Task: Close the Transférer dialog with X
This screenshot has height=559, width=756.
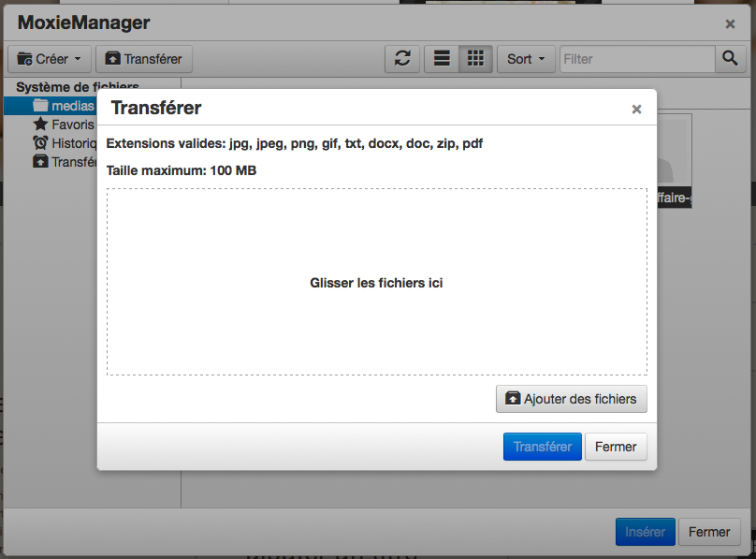Action: point(636,110)
